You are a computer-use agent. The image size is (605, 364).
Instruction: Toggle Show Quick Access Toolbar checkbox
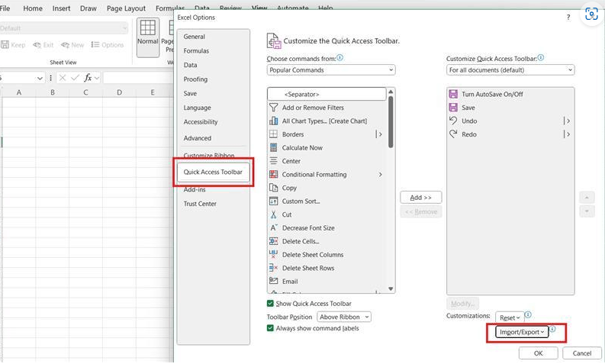click(270, 304)
